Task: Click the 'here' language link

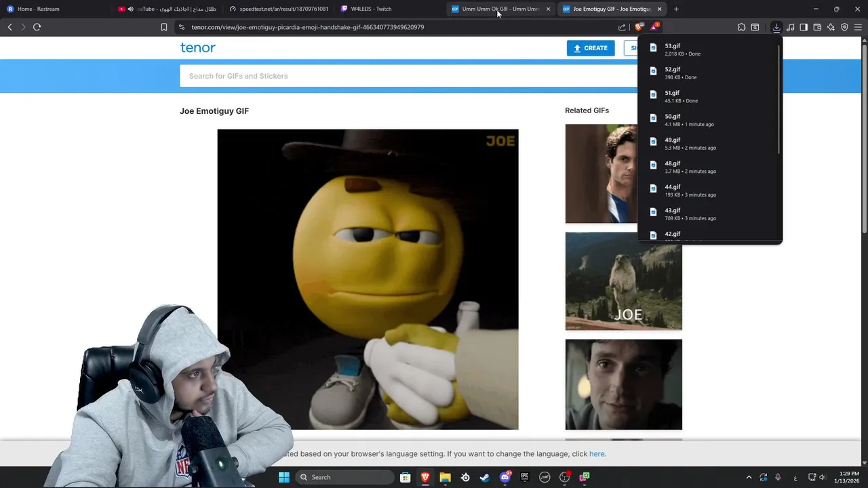Action: (597, 454)
